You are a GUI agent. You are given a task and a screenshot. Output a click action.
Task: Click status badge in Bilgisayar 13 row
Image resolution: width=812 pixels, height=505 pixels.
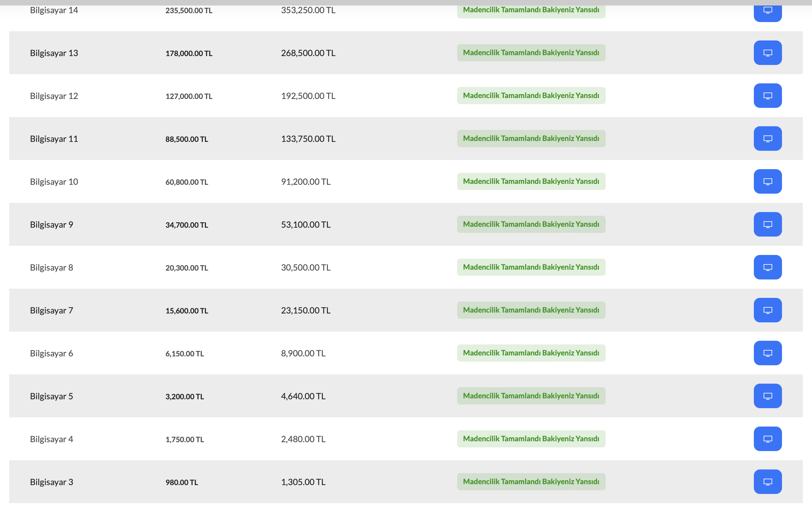coord(531,53)
